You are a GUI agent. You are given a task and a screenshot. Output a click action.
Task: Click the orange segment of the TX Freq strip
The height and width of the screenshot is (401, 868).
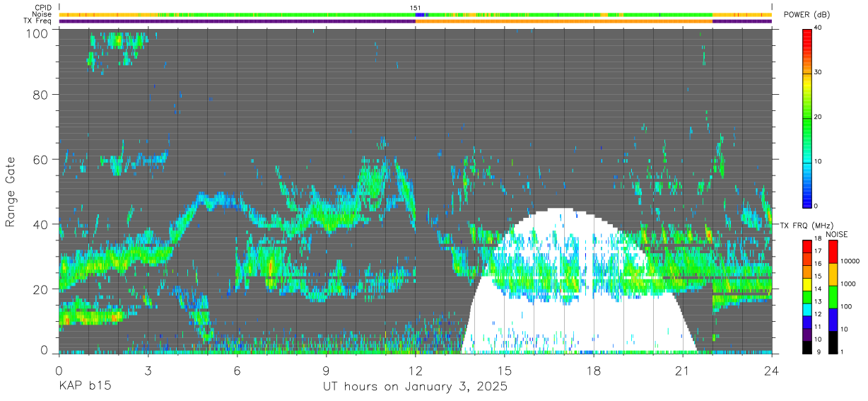coord(563,21)
